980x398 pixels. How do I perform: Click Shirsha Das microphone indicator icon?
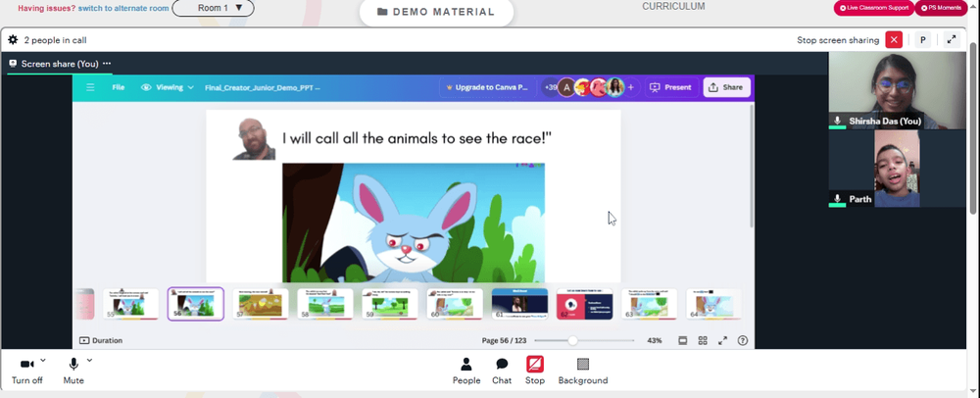coord(838,121)
